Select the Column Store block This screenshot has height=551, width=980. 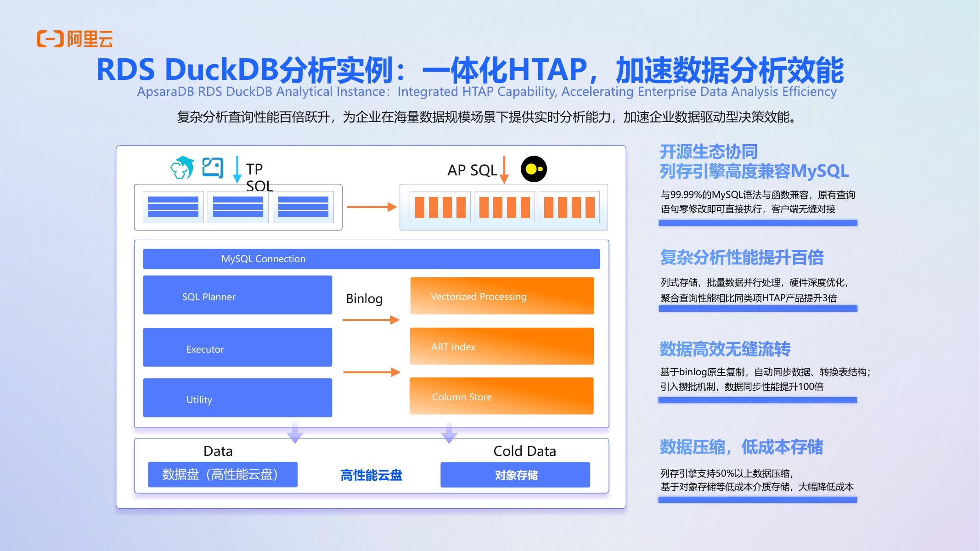501,396
